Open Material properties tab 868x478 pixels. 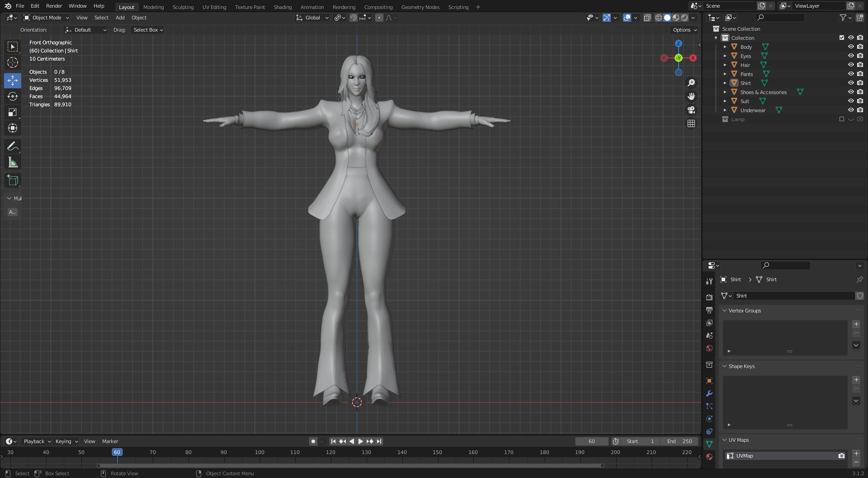tap(709, 457)
